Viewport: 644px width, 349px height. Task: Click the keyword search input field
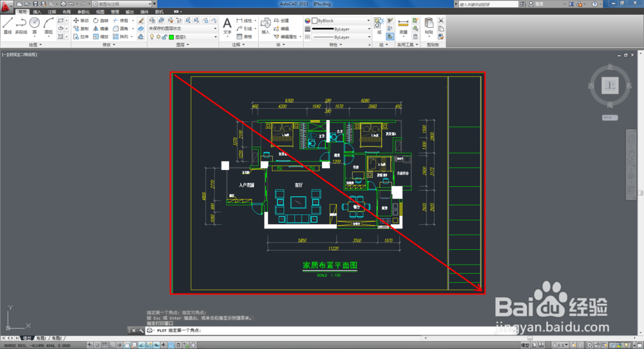[x=488, y=4]
